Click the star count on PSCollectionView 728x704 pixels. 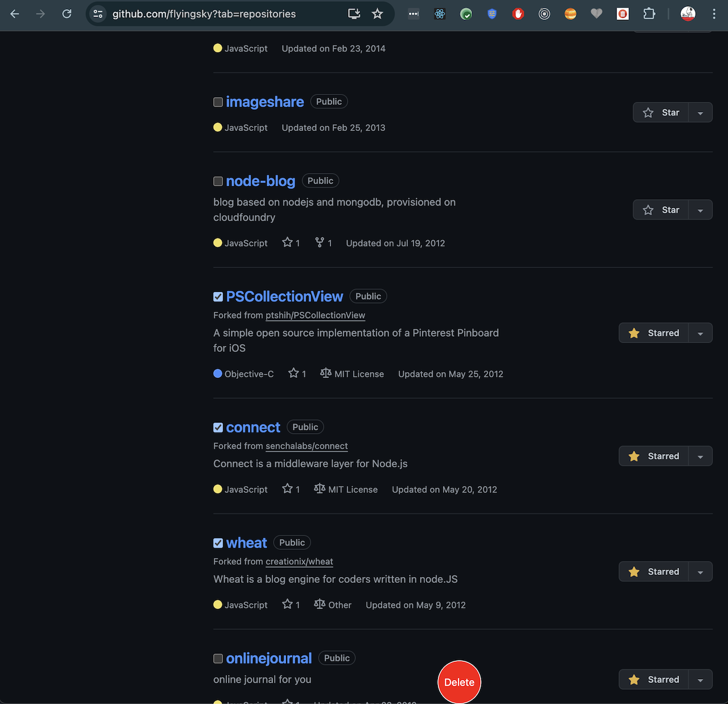point(297,374)
